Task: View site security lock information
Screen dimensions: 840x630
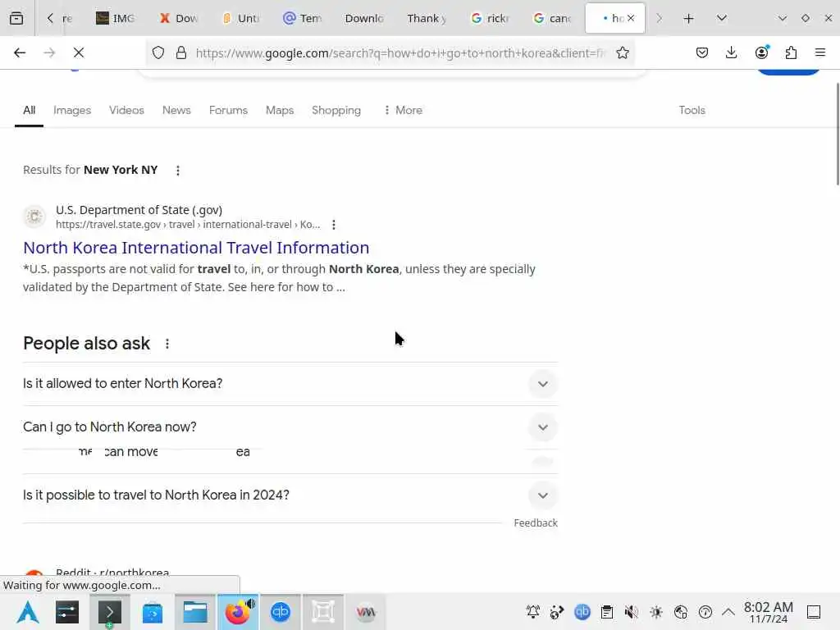Action: click(x=181, y=52)
